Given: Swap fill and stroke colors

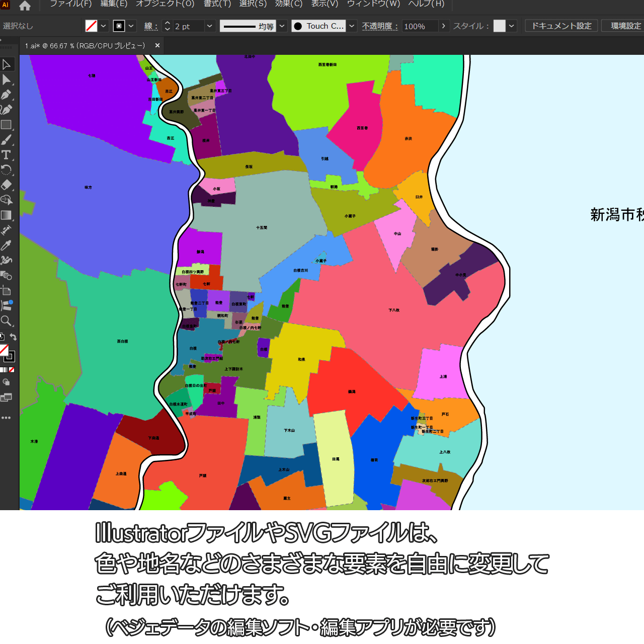Looking at the screenshot, I should (x=14, y=337).
